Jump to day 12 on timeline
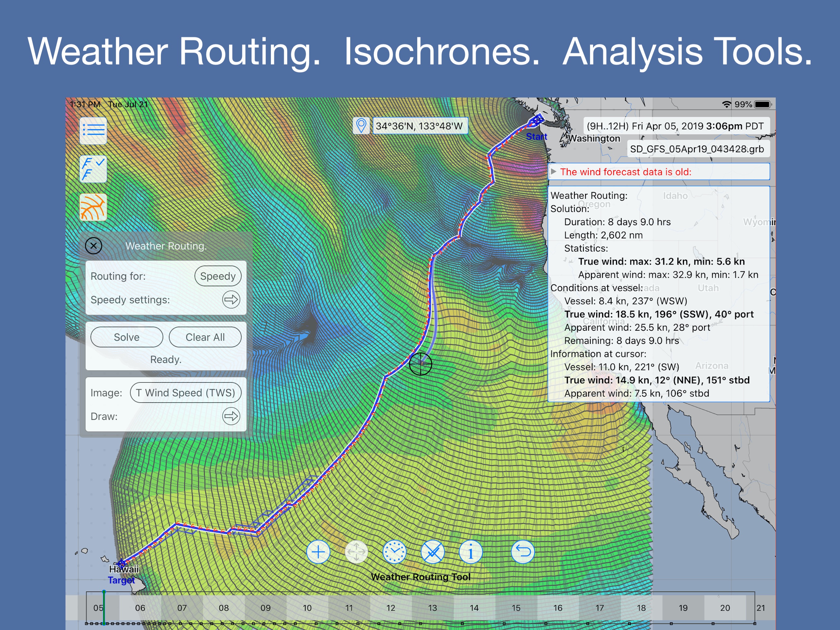This screenshot has width=840, height=630. tap(391, 608)
